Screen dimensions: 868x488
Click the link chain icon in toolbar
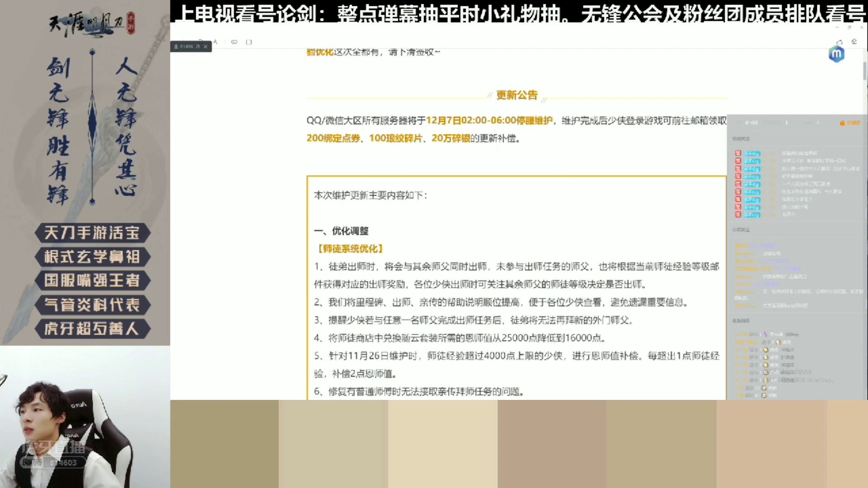(234, 42)
